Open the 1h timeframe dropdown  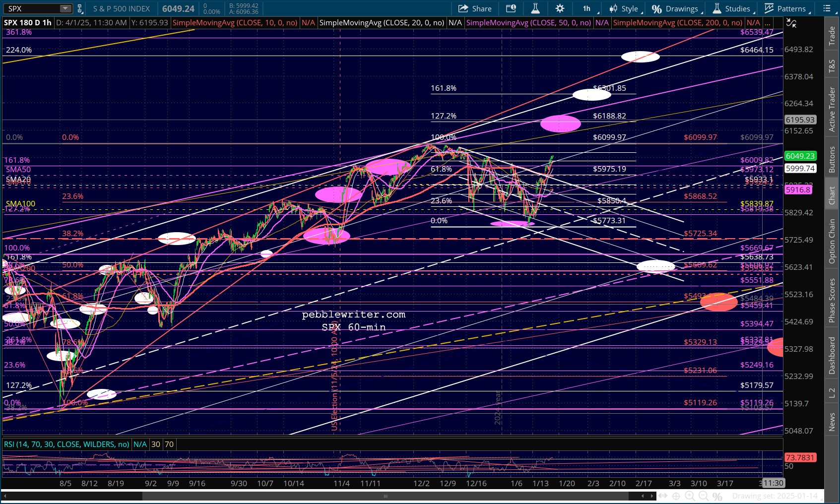pyautogui.click(x=588, y=8)
